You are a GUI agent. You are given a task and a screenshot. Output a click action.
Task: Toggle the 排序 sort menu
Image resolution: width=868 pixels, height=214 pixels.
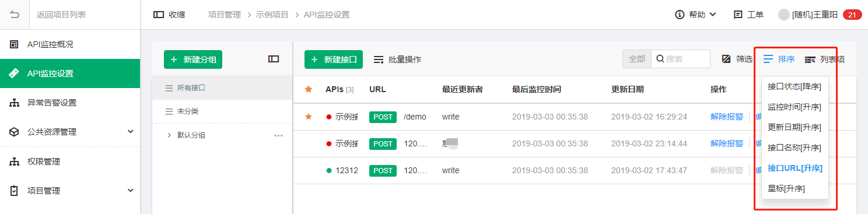[779, 59]
